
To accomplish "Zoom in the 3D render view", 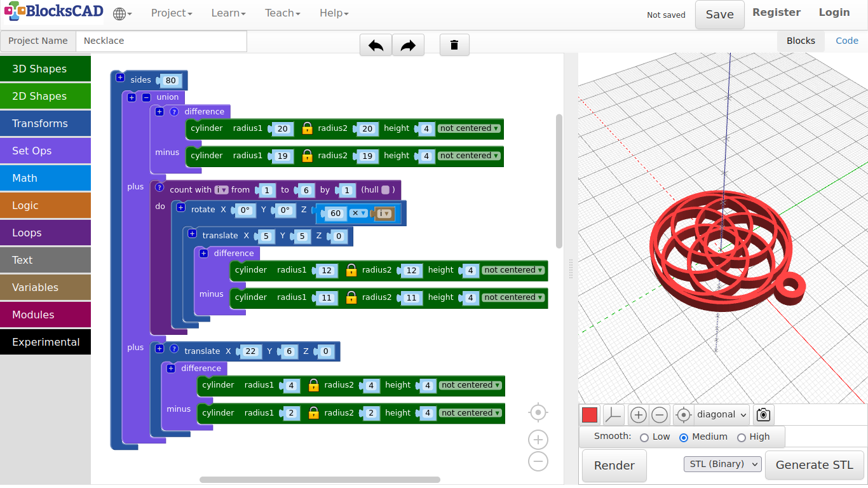I will coord(638,415).
